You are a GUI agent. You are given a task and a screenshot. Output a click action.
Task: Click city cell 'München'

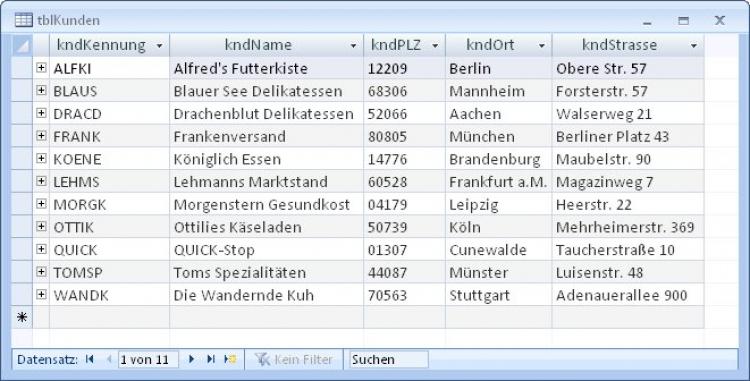pos(498,136)
